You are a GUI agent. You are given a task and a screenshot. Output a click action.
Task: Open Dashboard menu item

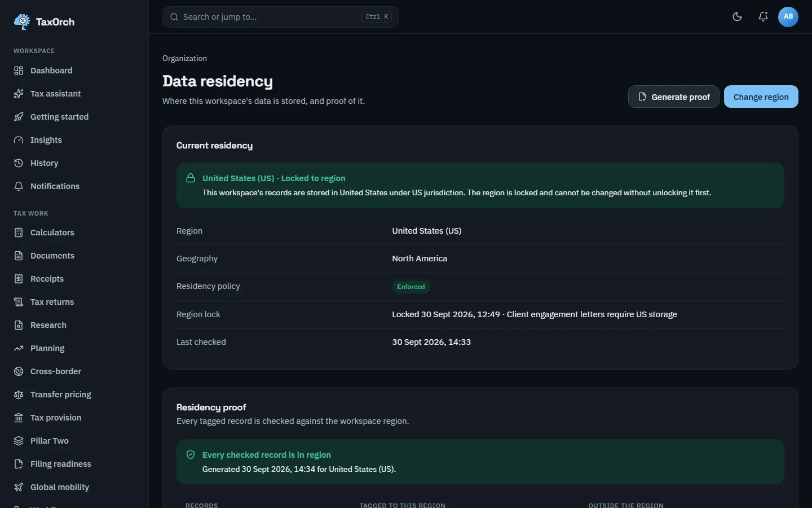pos(74,71)
